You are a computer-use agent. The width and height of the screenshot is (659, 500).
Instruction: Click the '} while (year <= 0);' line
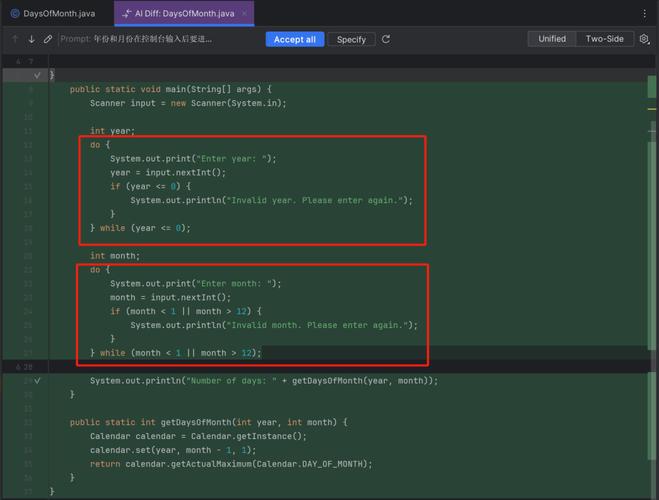pos(140,228)
